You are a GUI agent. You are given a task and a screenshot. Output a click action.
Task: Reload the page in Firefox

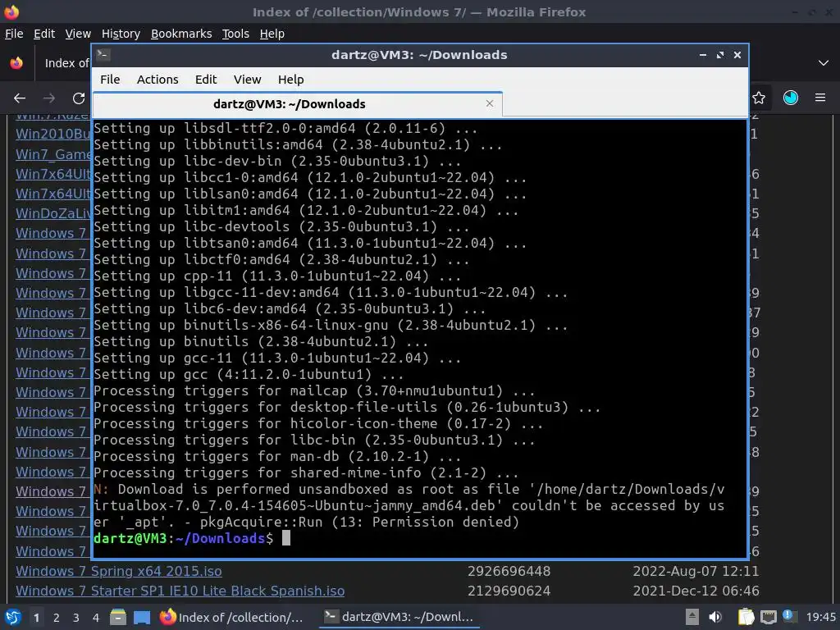(x=79, y=98)
